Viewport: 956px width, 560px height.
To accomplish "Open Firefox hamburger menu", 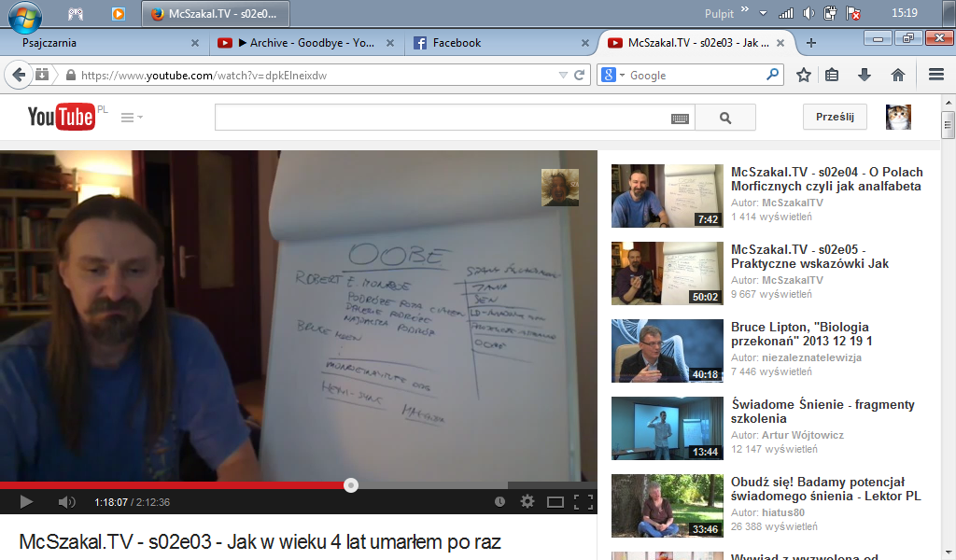I will 936,75.
